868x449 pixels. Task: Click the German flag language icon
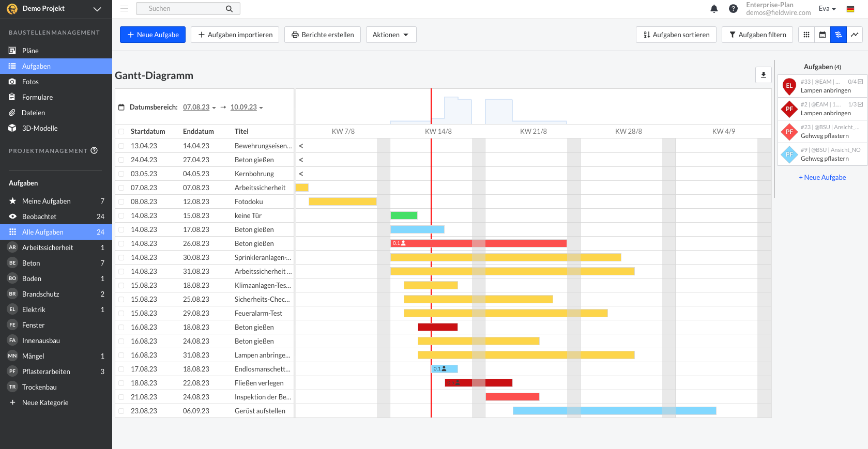[x=850, y=9]
